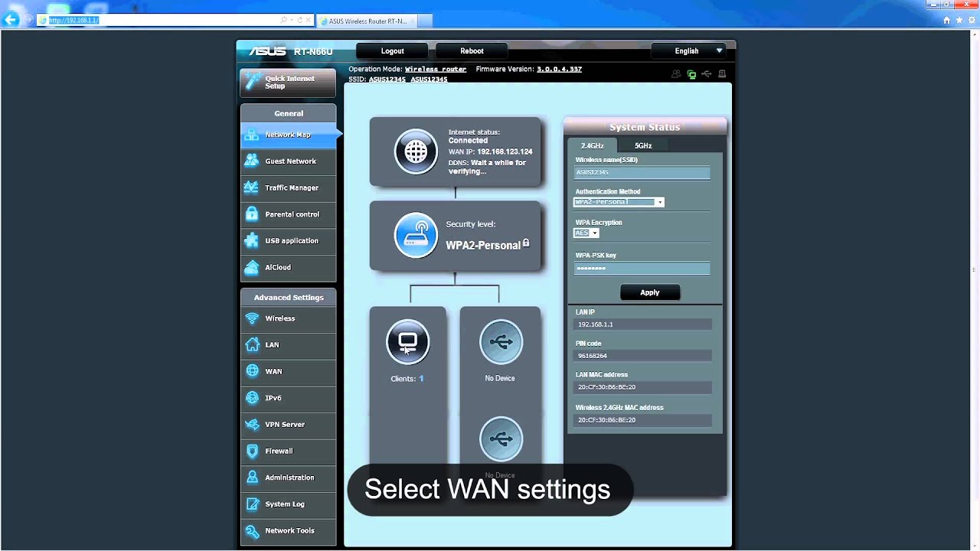
Task: Open browser home icon
Action: (946, 21)
